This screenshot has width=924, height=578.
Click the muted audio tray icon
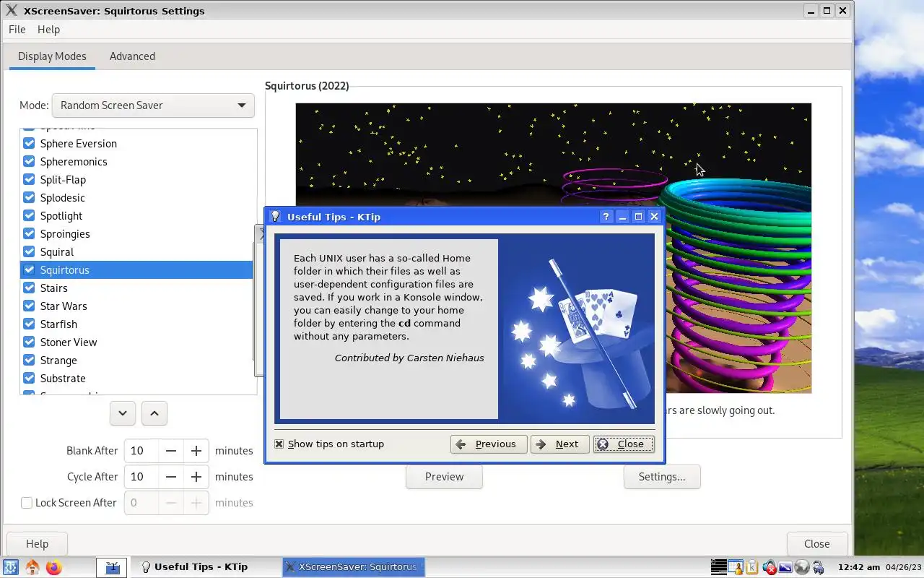[x=770, y=567]
